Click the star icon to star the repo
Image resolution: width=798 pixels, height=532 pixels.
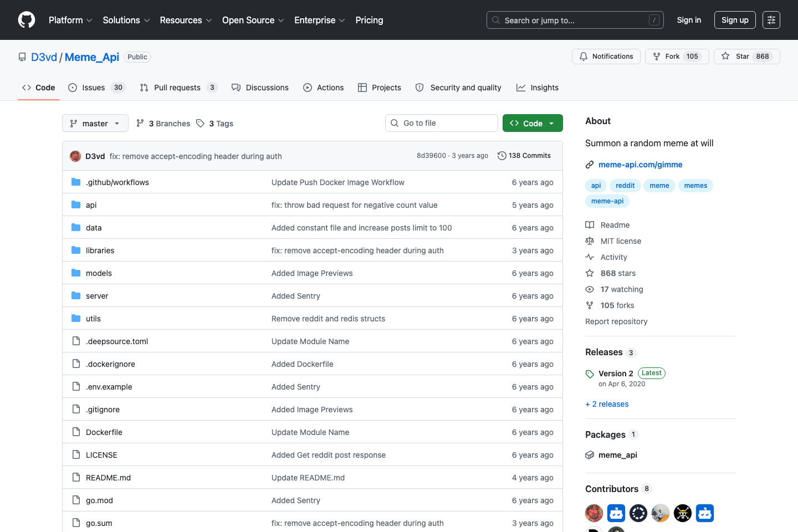(725, 56)
